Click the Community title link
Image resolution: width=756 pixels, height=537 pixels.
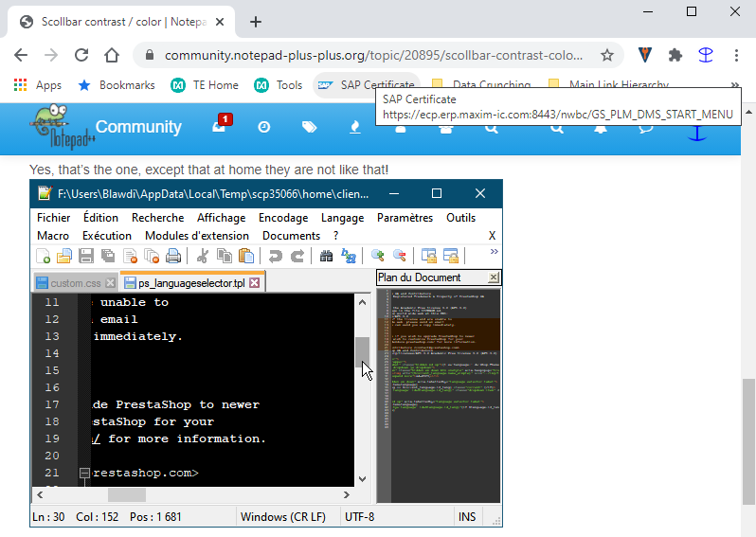tap(138, 127)
